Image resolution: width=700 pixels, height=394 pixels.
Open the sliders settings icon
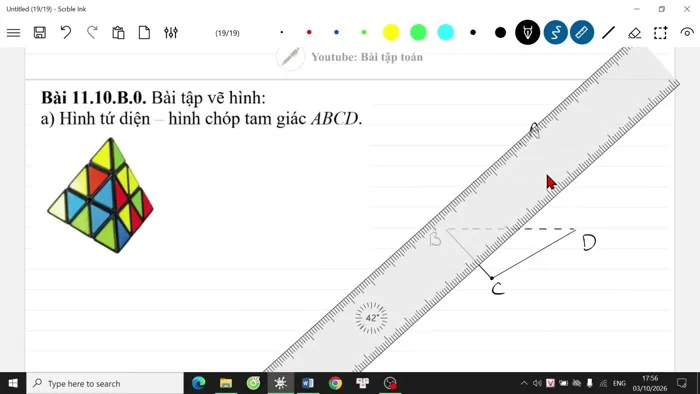click(x=171, y=33)
